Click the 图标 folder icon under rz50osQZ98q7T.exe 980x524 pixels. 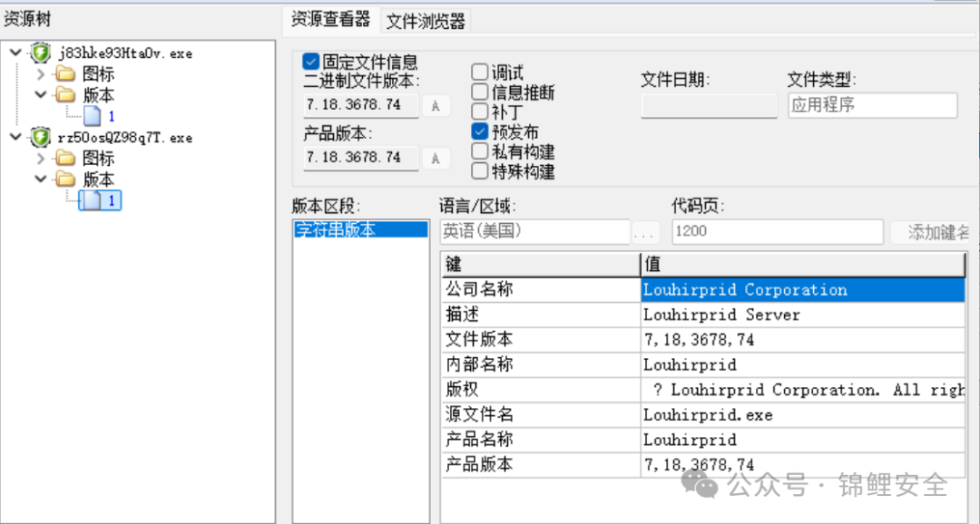point(65,159)
